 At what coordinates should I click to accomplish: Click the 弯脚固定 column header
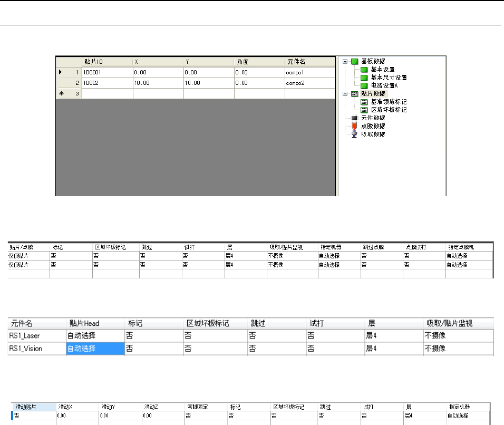tap(206, 407)
